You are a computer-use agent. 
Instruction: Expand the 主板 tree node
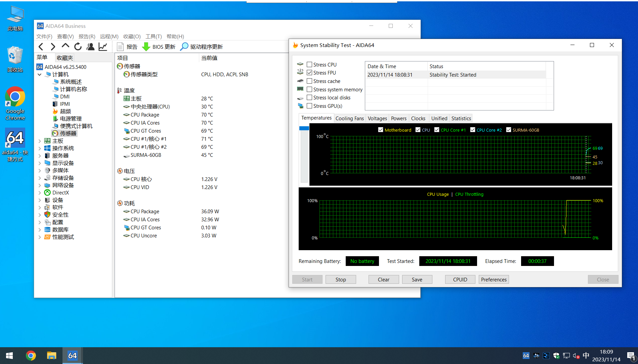pos(40,141)
